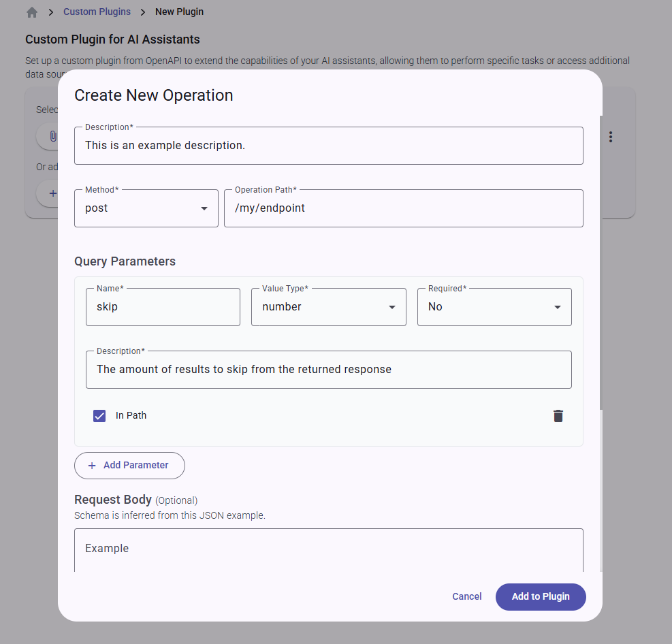Click the dialog's vertical scrollbar

pyautogui.click(x=601, y=272)
